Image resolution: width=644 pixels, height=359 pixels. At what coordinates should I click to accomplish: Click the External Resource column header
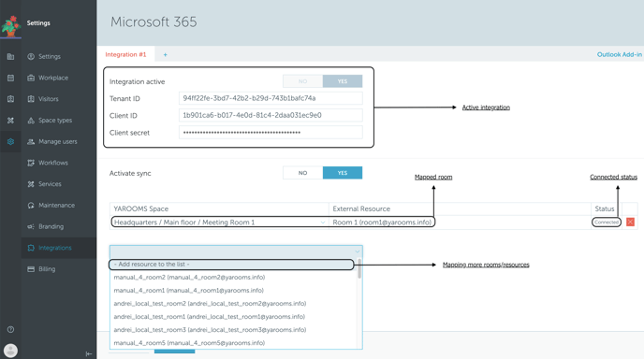pyautogui.click(x=361, y=208)
